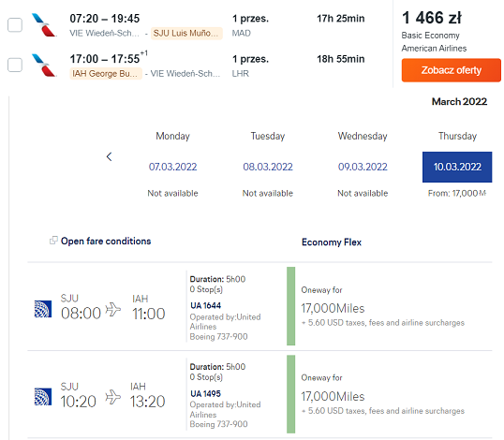
Task: Select the highlighted date 10.03.2022
Action: [x=457, y=167]
